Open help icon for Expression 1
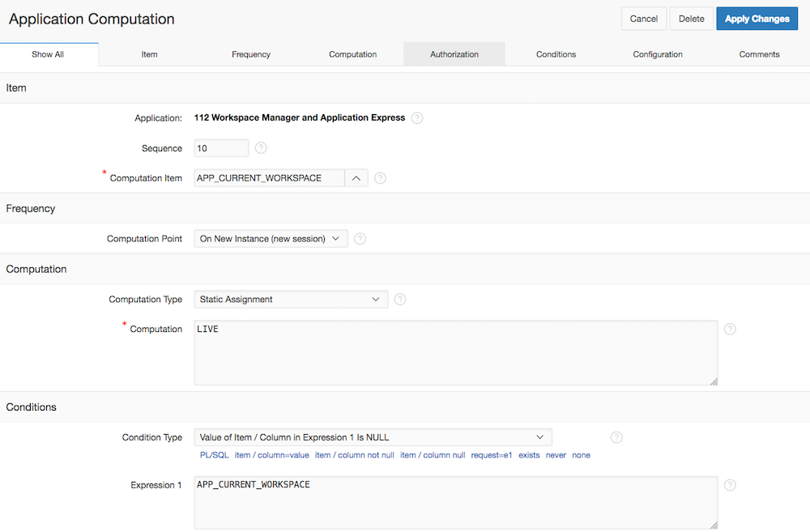 click(x=730, y=485)
